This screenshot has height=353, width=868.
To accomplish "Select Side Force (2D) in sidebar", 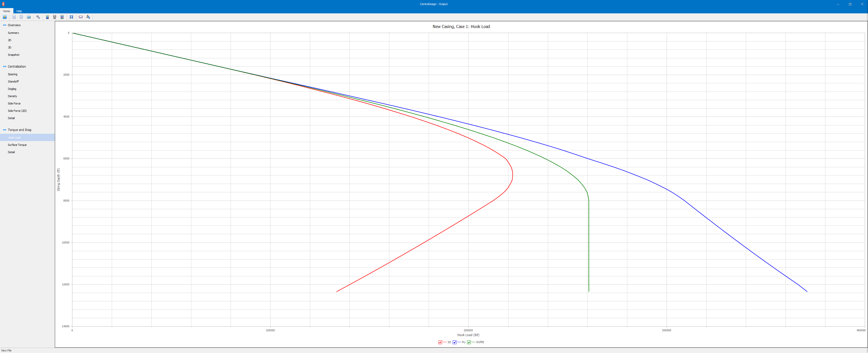I will coord(17,111).
